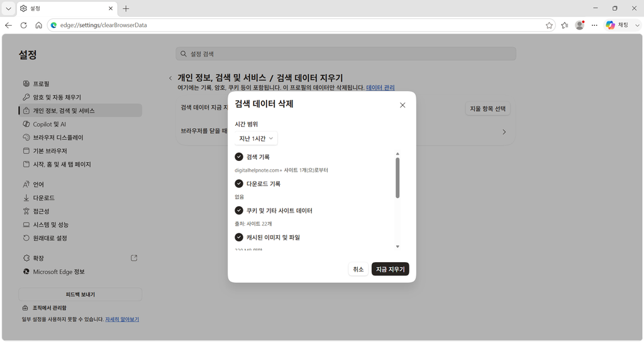This screenshot has height=342, width=644.
Task: Click the 지울 항목 선택 button
Action: (487, 108)
